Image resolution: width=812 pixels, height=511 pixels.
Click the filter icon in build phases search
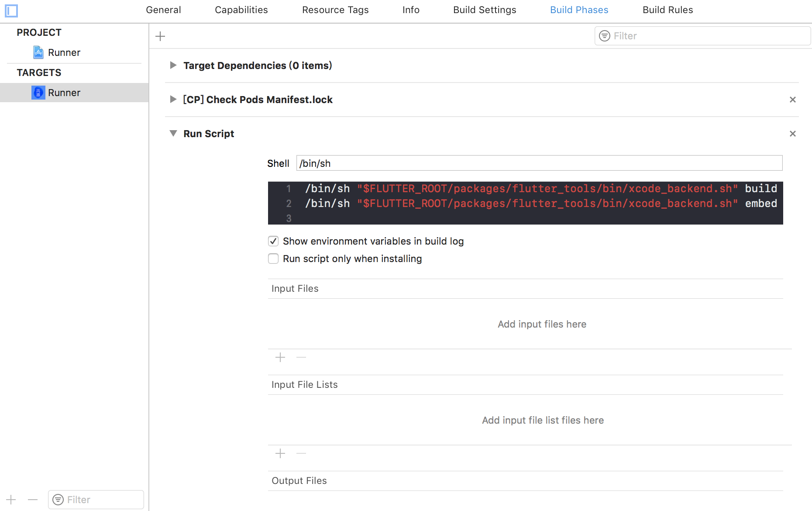pos(605,36)
